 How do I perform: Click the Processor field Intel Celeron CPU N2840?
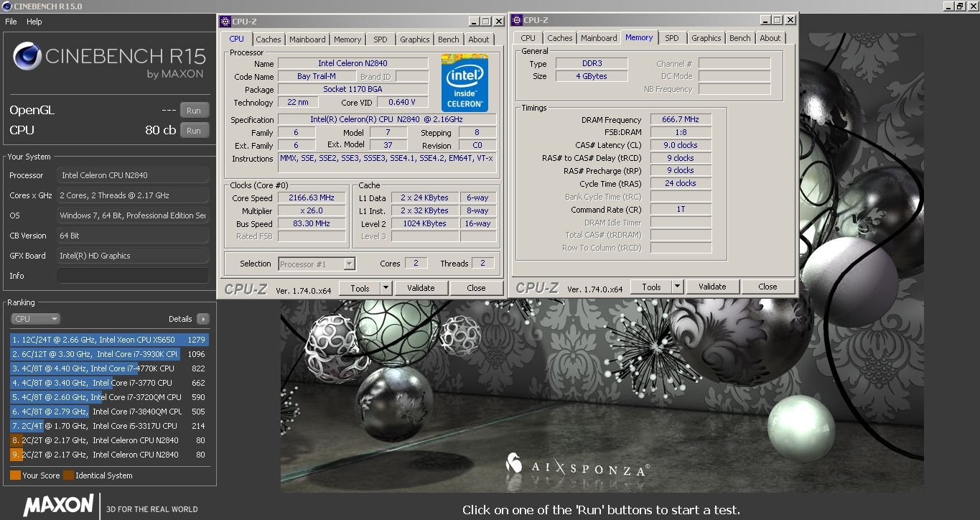133,175
